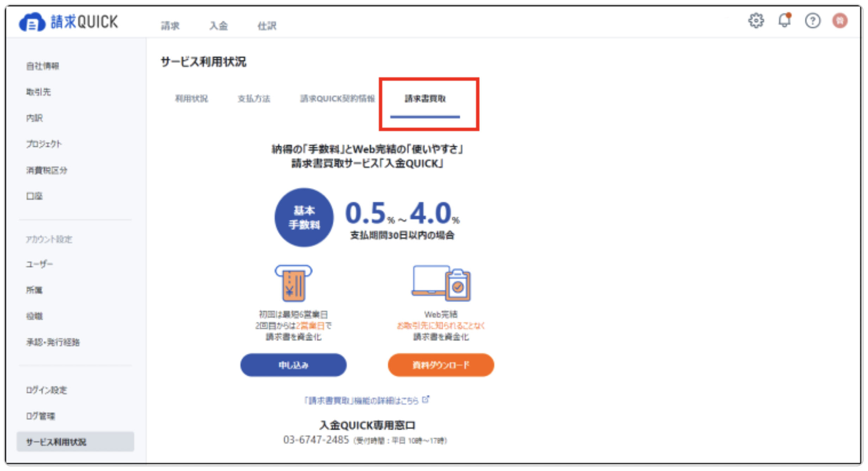
Task: Open the user avatar icon
Action: click(840, 21)
